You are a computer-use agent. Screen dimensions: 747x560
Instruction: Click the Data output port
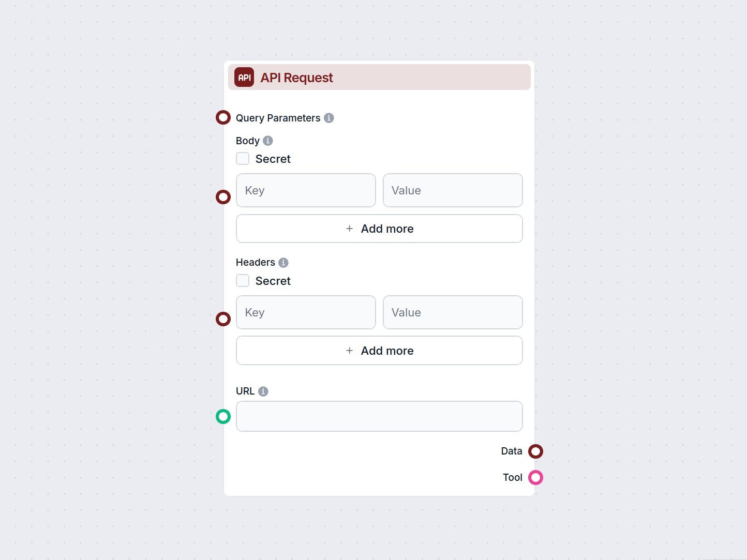[x=536, y=451]
